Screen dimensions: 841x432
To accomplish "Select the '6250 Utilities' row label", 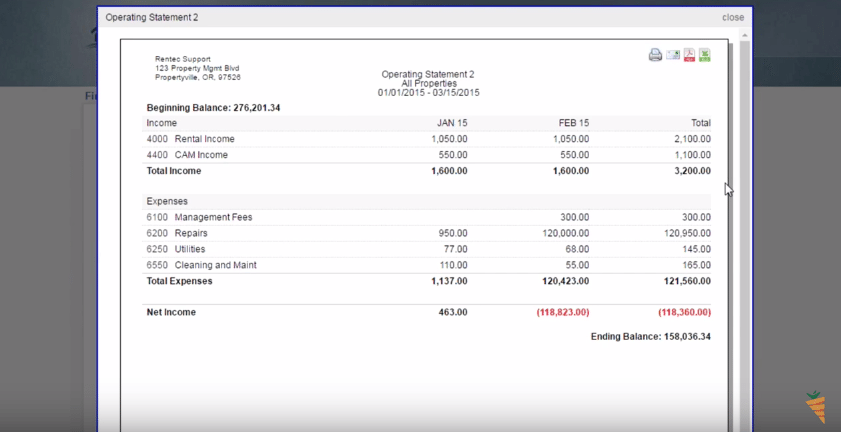I will click(176, 250).
